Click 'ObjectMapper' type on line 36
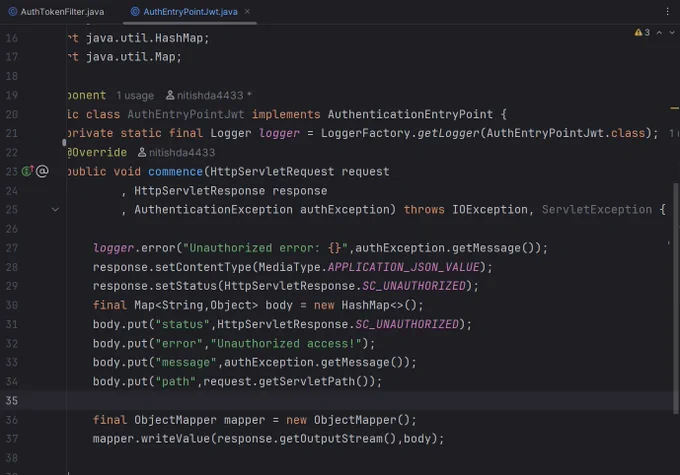 tap(175, 420)
